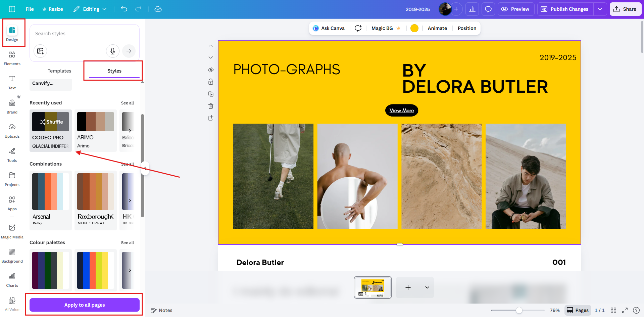Toggle the Pages view button
The width and height of the screenshot is (644, 317).
(x=578, y=310)
